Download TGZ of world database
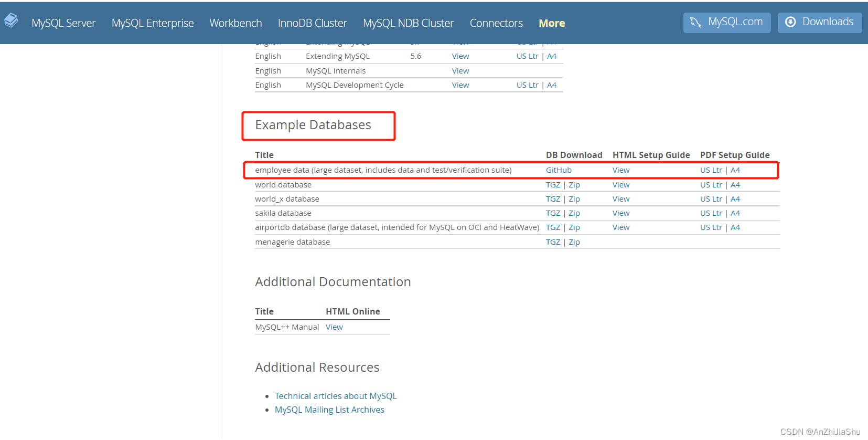Screen dimensions: 868x440 click(x=553, y=185)
